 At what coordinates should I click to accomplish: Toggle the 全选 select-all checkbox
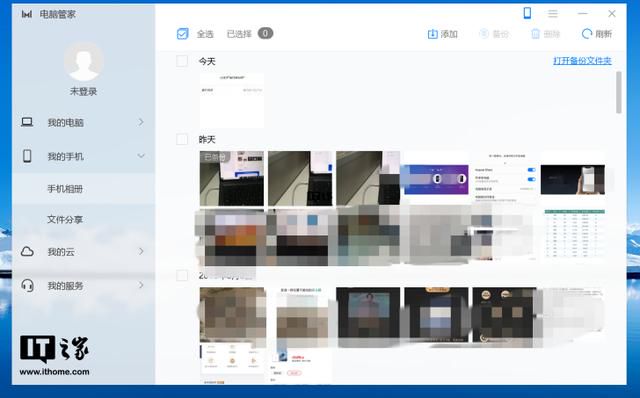pyautogui.click(x=182, y=33)
